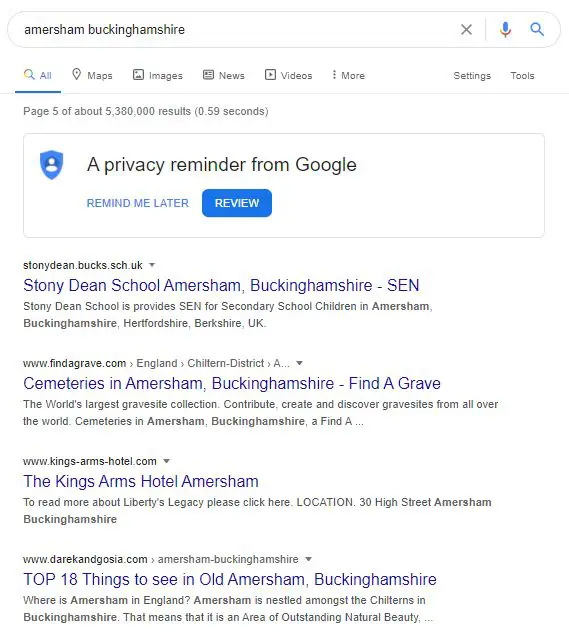Click the blue magnifying glass search icon
This screenshot has height=641, width=569.
[x=537, y=29]
